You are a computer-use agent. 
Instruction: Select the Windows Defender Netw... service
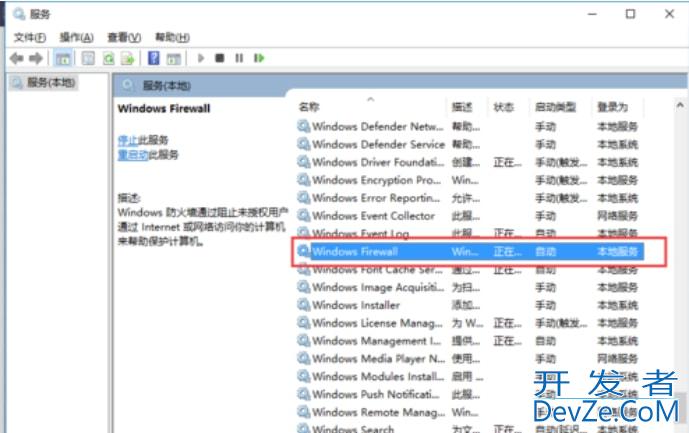coord(377,127)
